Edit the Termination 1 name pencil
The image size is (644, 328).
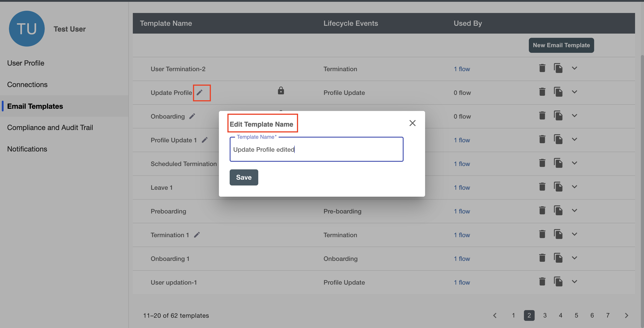197,235
